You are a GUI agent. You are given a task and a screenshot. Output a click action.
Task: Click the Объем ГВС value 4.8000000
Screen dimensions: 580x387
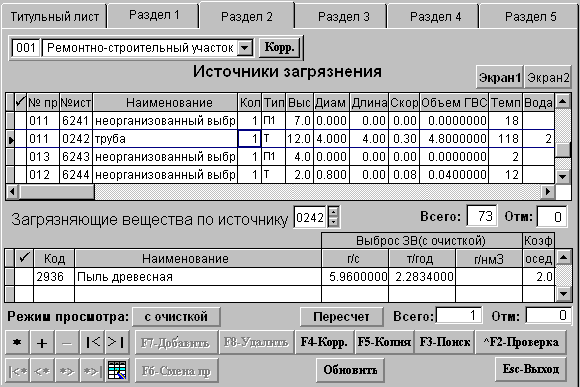(x=454, y=139)
